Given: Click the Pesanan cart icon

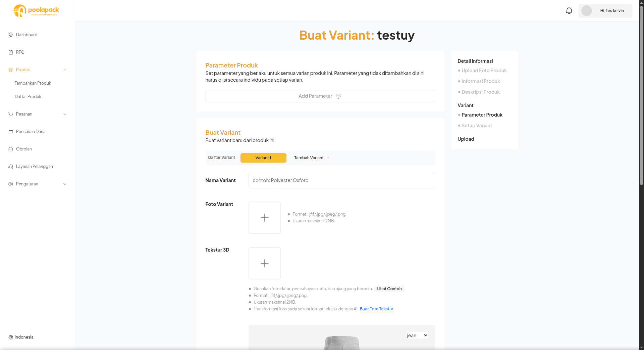Looking at the screenshot, I should point(11,114).
